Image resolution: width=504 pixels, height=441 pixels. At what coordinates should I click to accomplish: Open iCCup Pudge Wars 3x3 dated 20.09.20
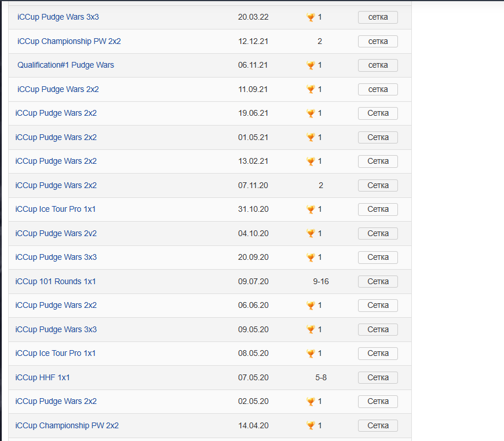(x=56, y=258)
